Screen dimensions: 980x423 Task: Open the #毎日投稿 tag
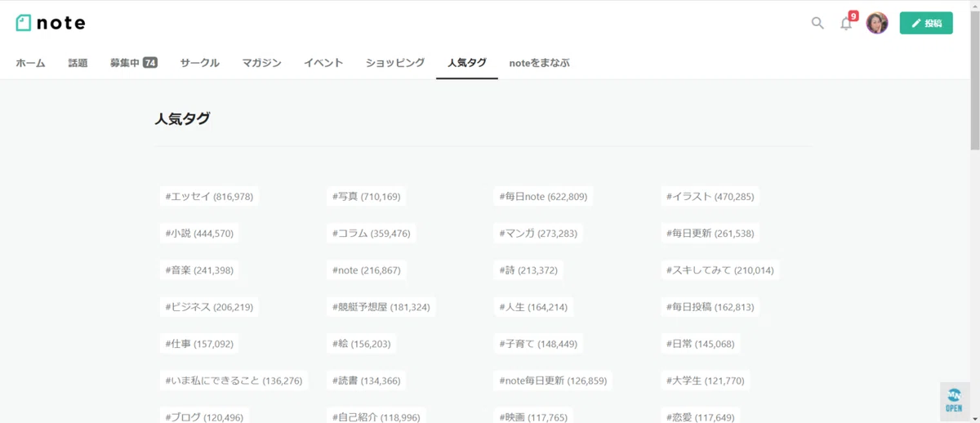tap(710, 307)
